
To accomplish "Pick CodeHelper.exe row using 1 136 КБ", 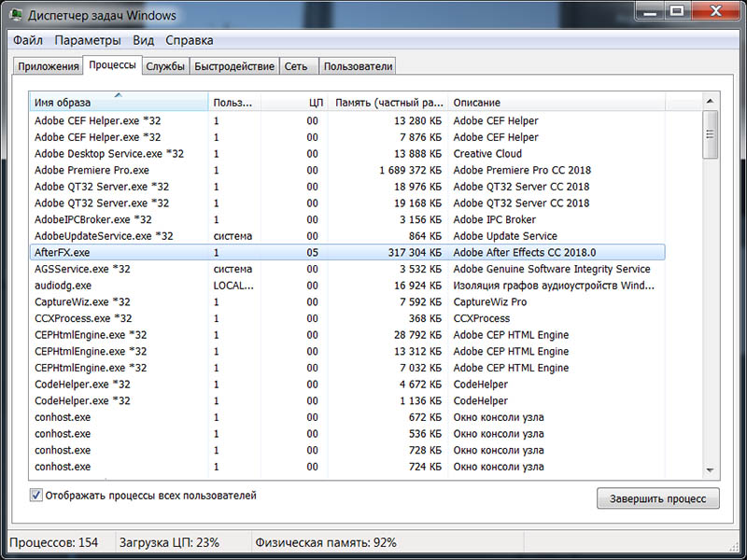I will 347,400.
